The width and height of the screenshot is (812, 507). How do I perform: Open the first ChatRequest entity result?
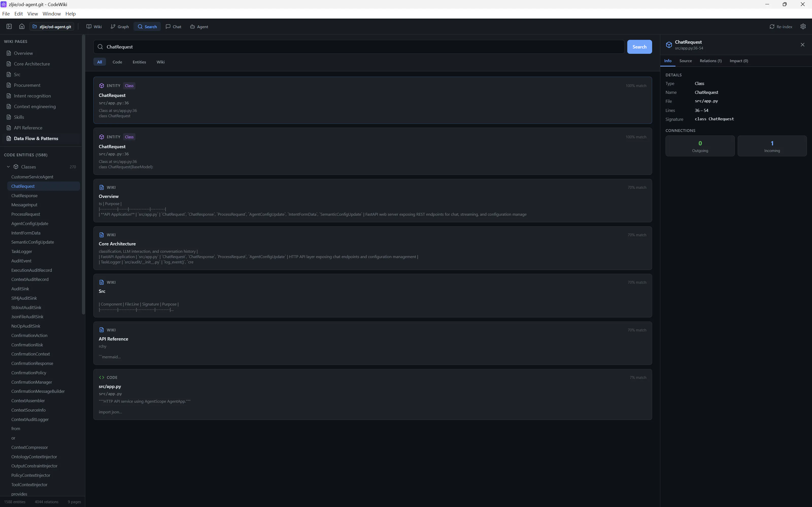coord(373,100)
